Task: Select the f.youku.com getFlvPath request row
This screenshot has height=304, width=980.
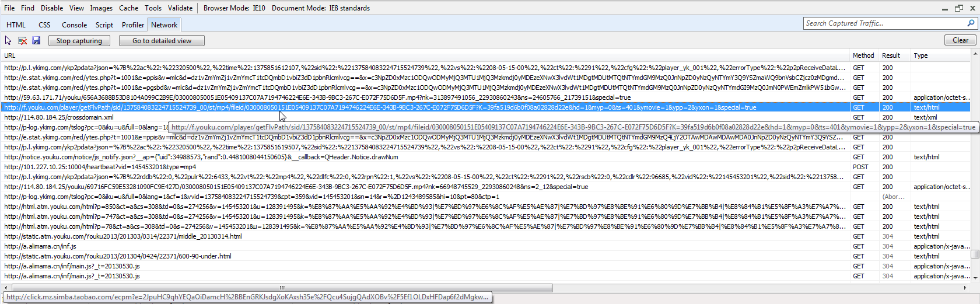Action: coord(485,107)
